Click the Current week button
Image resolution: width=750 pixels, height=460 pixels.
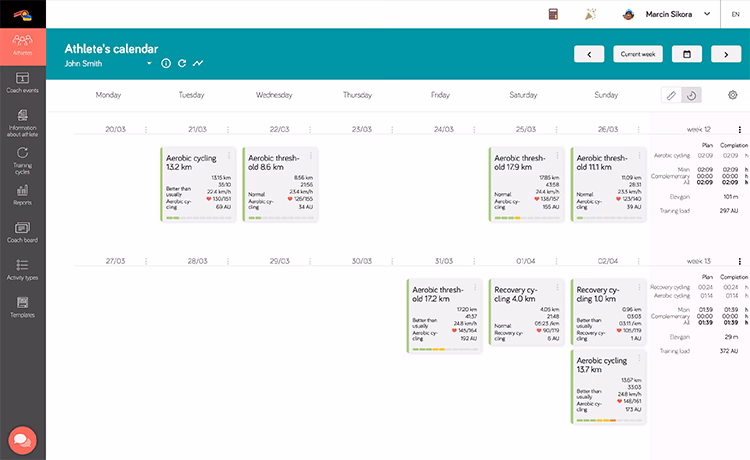tap(638, 54)
